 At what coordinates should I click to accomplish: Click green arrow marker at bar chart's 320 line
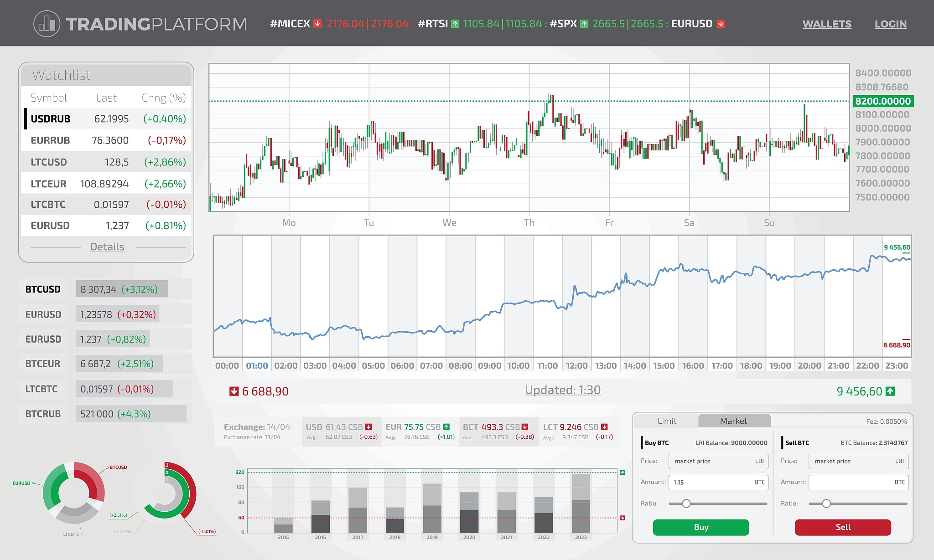coord(623,473)
